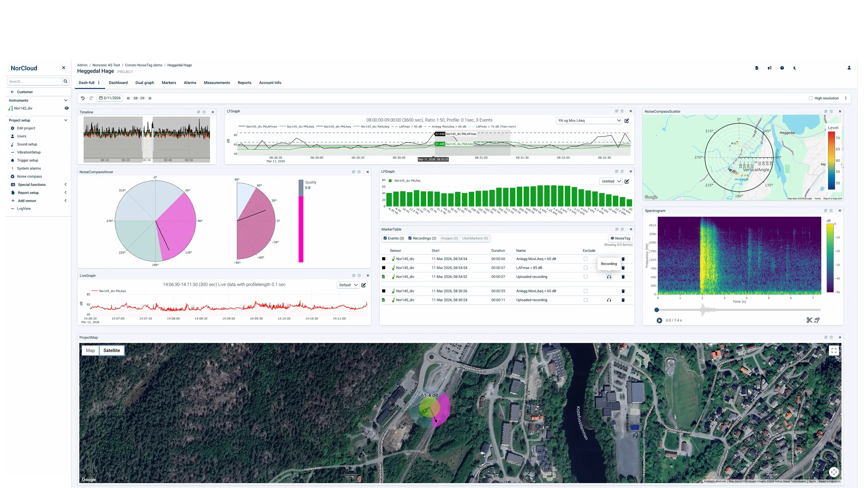This screenshot has width=868, height=488.
Task: Click the note icon in the LTGraph panel header
Action: [x=617, y=111]
